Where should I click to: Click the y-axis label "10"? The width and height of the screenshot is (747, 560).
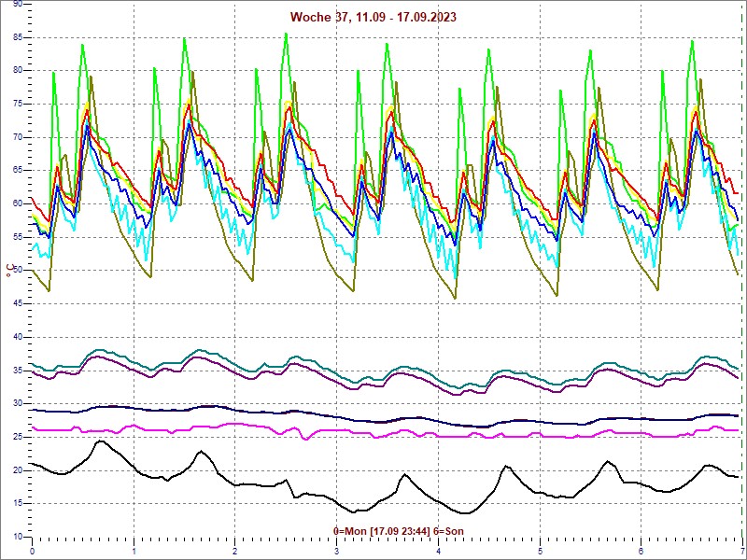[x=18, y=537]
